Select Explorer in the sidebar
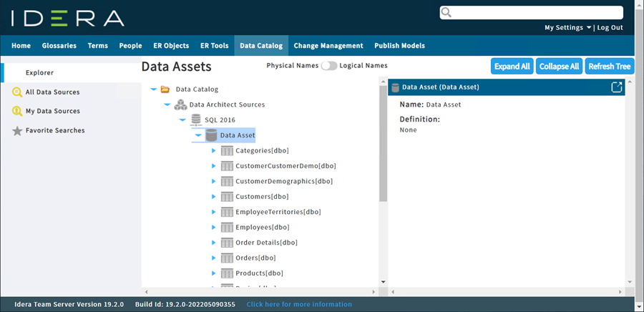This screenshot has width=644, height=312. coord(72,73)
